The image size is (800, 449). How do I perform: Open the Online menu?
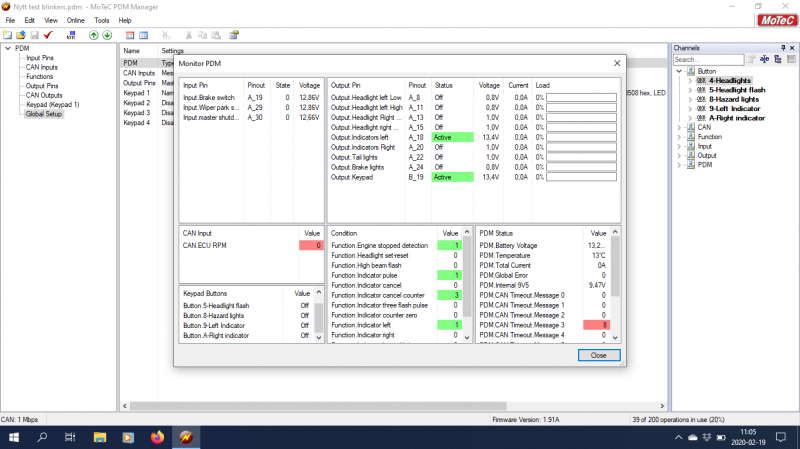pyautogui.click(x=76, y=20)
